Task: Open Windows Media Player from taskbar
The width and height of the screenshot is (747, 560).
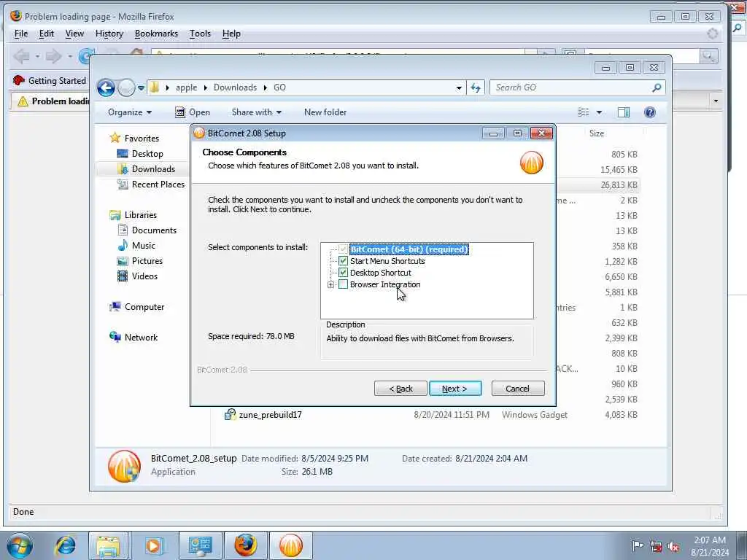Action: pos(154,545)
